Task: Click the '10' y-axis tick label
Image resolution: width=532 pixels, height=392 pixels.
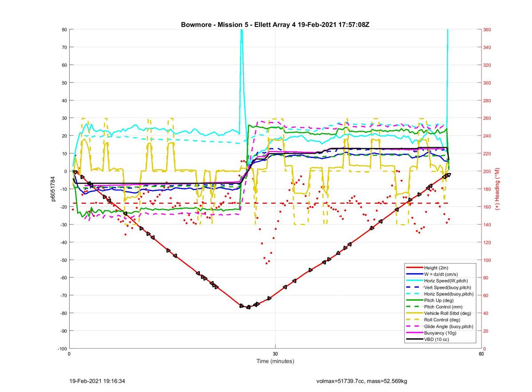Action: click(64, 154)
